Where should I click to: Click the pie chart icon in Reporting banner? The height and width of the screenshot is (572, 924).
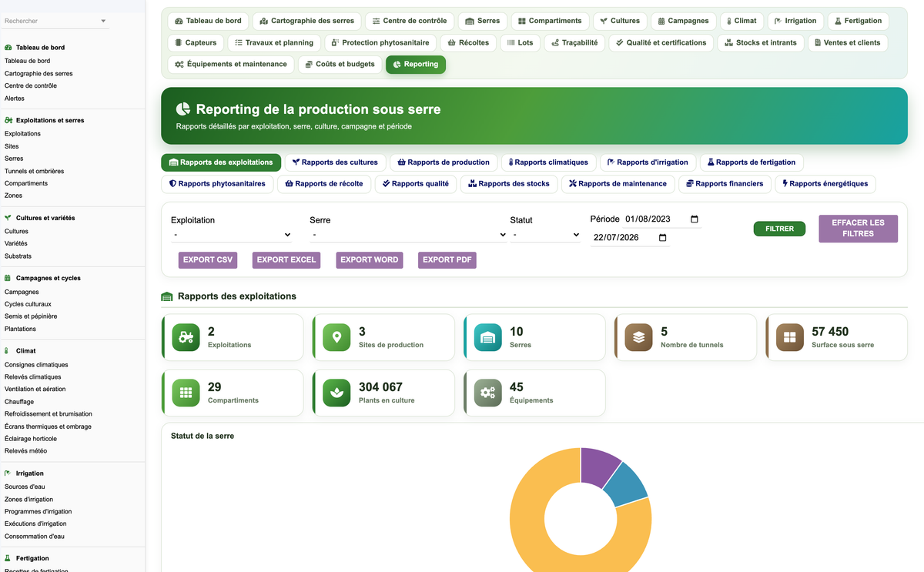pos(183,109)
